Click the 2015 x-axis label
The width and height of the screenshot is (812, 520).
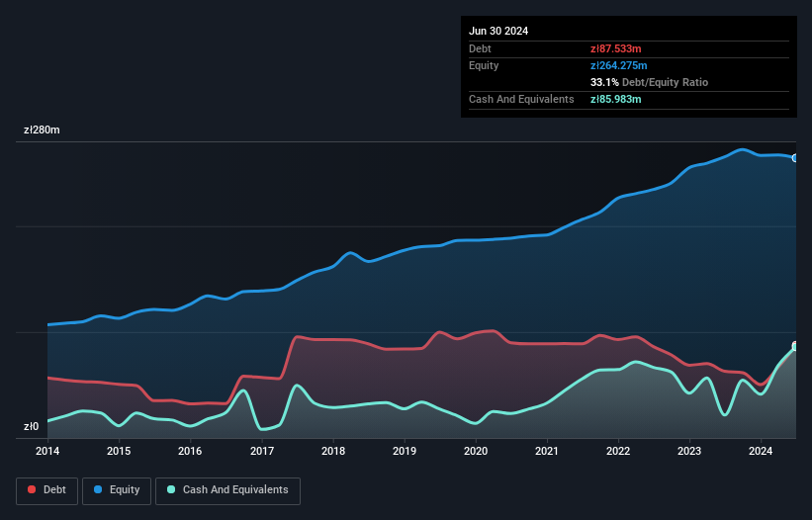point(119,451)
